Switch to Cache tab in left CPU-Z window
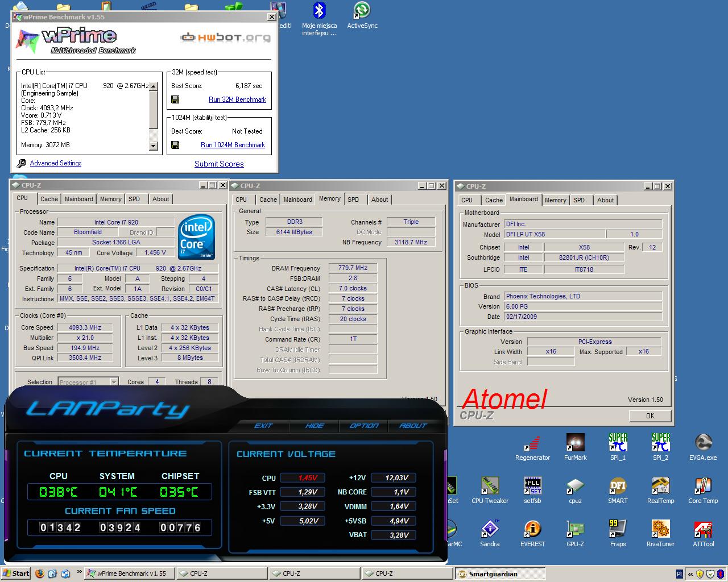 pyautogui.click(x=49, y=199)
